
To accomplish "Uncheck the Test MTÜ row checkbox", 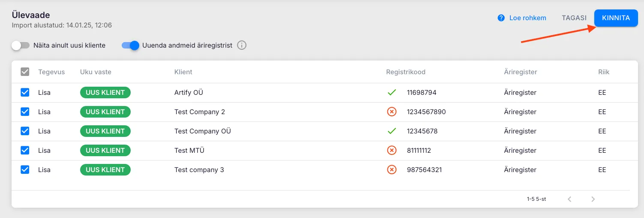I will click(x=25, y=150).
